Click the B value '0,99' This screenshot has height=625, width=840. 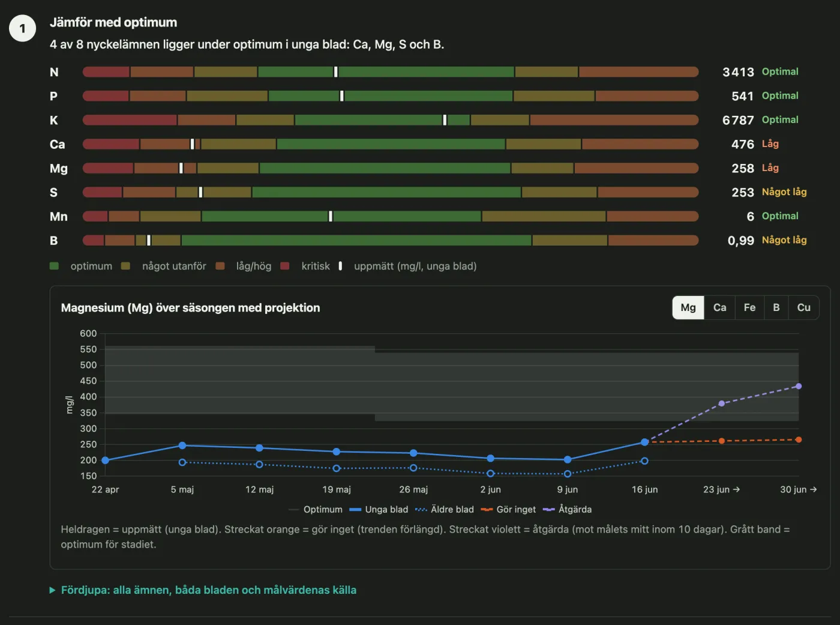[x=741, y=240]
